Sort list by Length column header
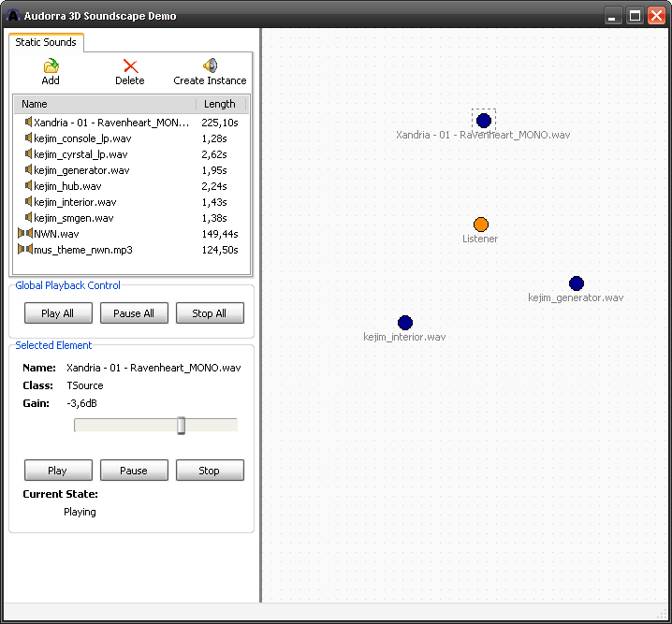The width and height of the screenshot is (672, 624). point(221,104)
